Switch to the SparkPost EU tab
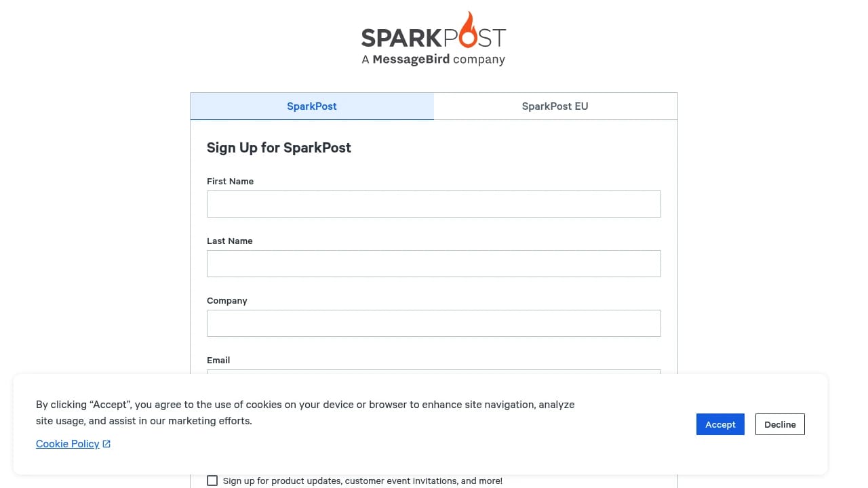The image size is (868, 488). [x=555, y=106]
